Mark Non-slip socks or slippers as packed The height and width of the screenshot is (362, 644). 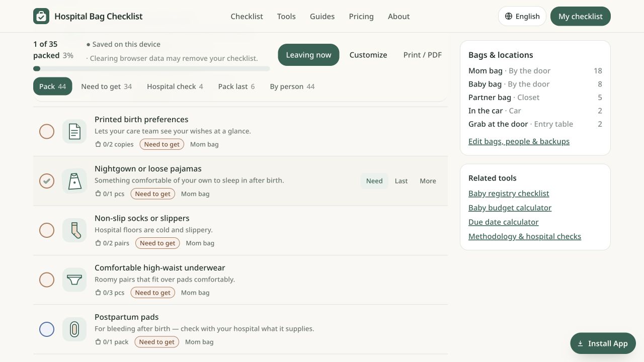tap(47, 230)
